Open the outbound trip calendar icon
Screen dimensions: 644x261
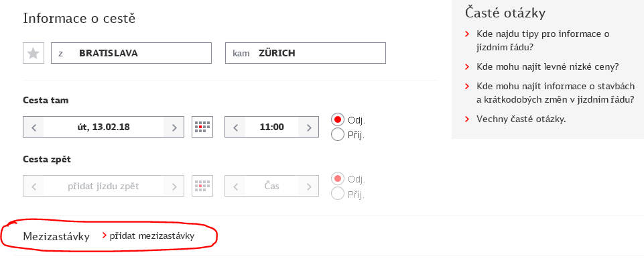202,127
